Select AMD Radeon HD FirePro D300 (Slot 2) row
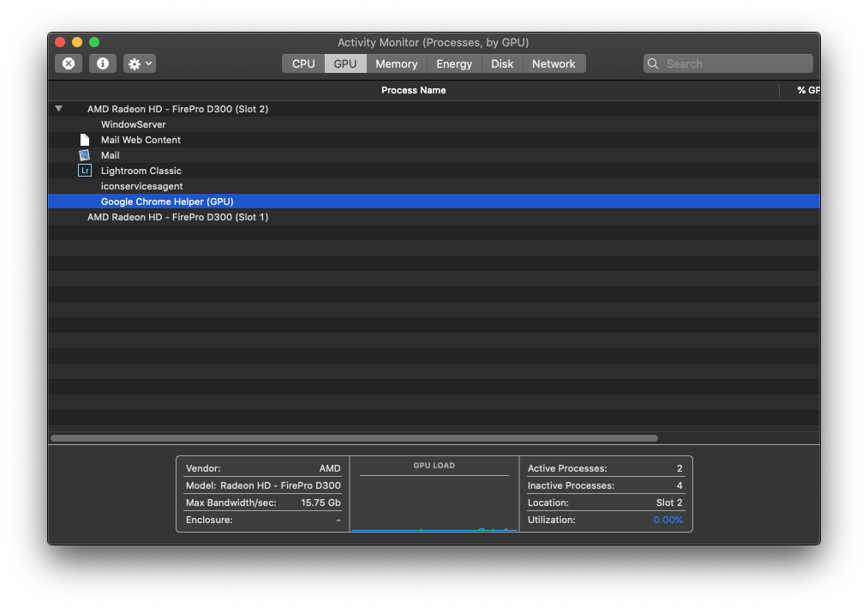Screen dimensions: 868x608 point(434,109)
